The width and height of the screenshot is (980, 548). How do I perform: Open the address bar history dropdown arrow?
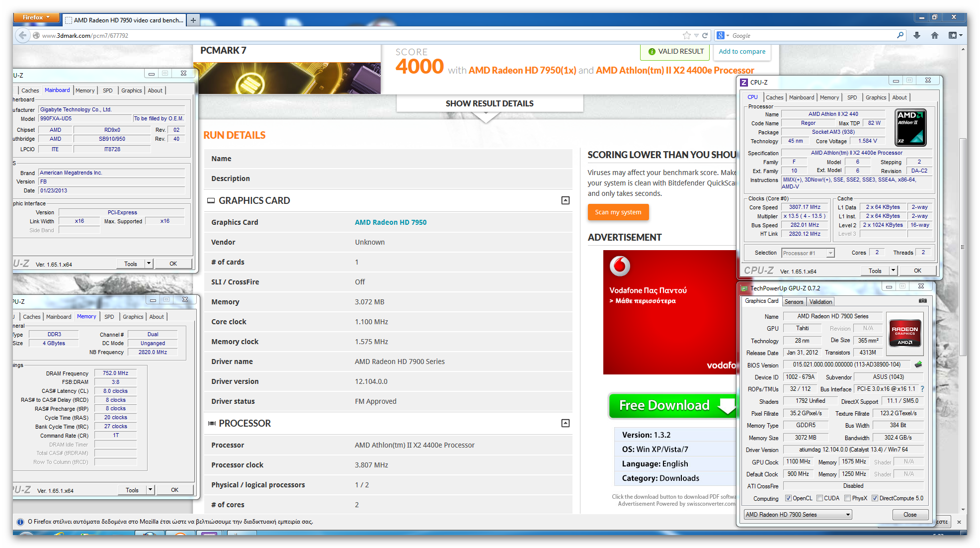pyautogui.click(x=696, y=35)
